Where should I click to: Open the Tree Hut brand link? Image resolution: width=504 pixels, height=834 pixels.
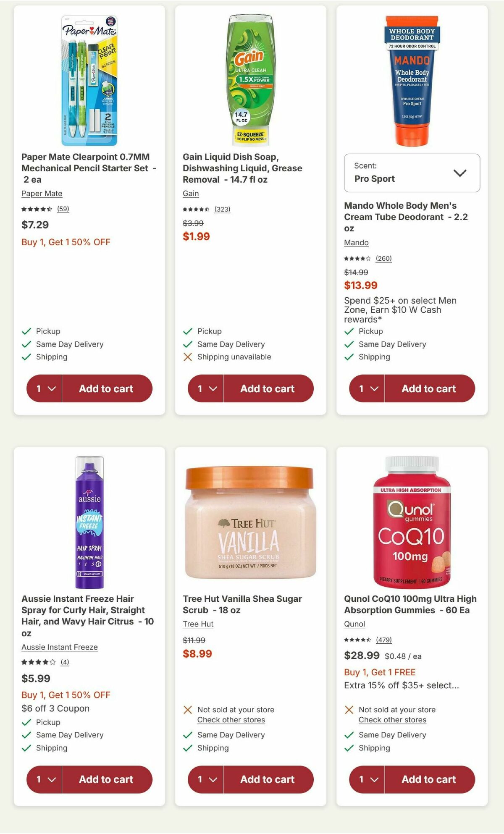point(198,624)
